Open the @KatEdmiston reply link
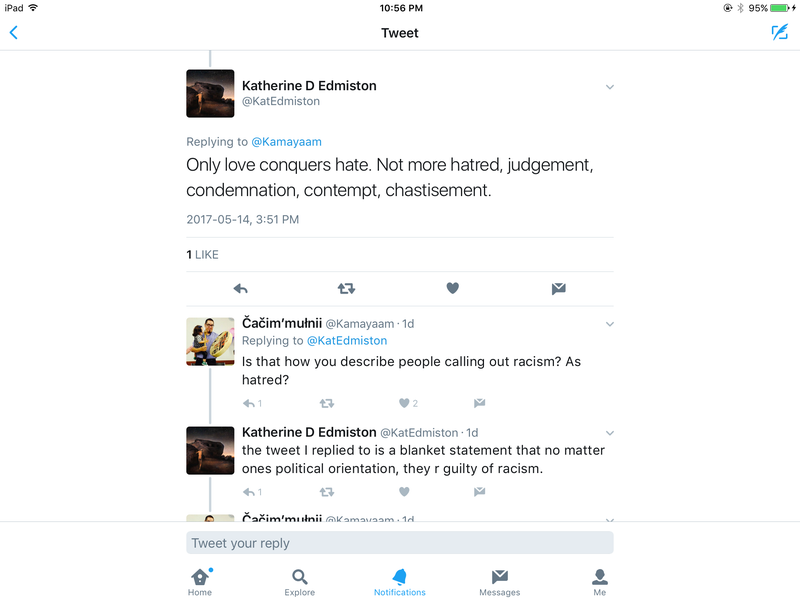 tap(347, 340)
